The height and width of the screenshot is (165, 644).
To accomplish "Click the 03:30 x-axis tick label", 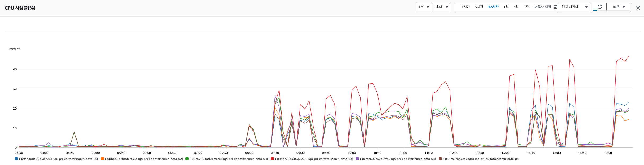I will [x=19, y=153].
